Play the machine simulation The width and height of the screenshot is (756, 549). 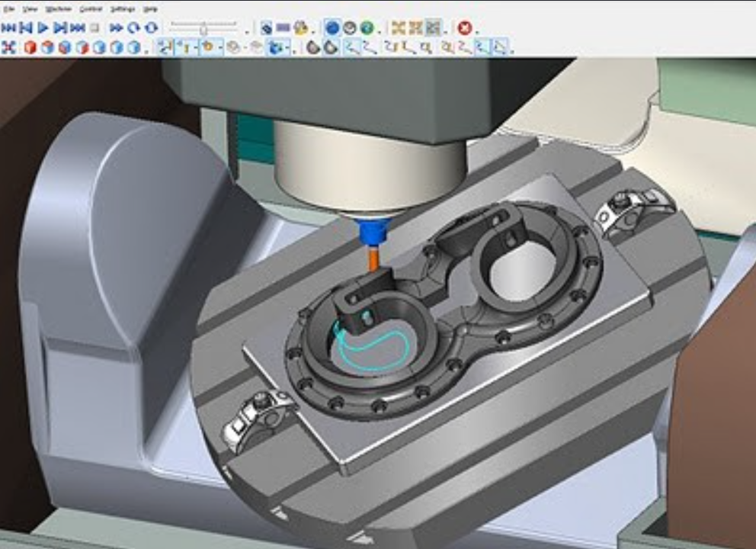coord(43,28)
